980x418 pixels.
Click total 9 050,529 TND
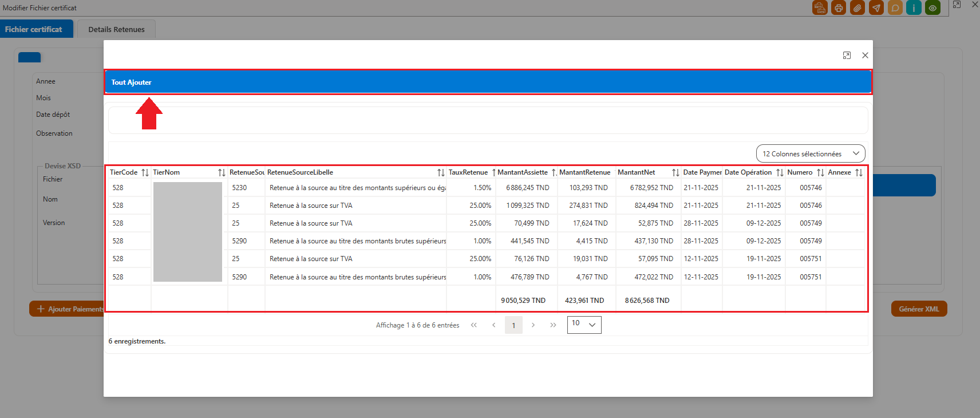coord(523,301)
